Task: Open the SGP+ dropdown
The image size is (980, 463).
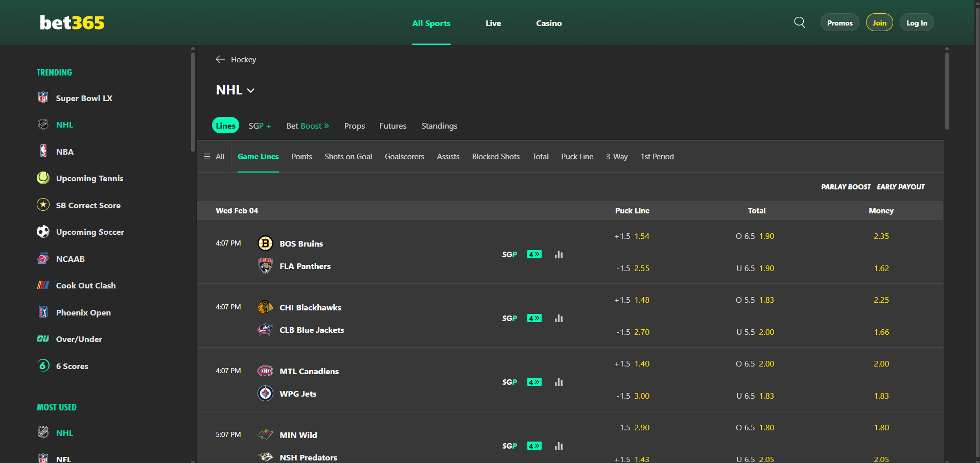Action: point(260,125)
